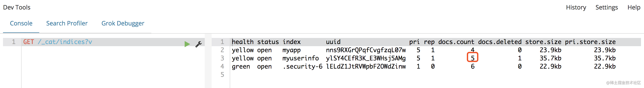Click the docs.deleted column header
Screen dimensions: 644x88
click(x=500, y=42)
